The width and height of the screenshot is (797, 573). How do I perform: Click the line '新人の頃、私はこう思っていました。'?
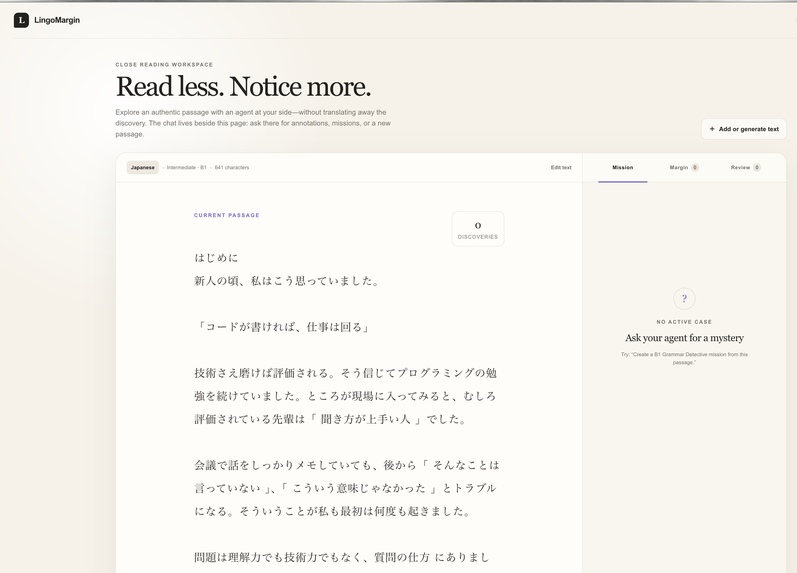click(287, 281)
